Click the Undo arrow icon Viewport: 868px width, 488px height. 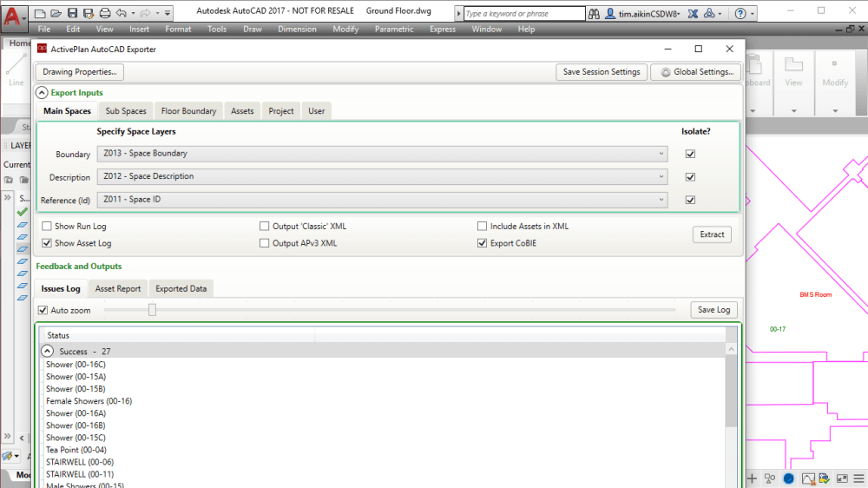click(122, 13)
